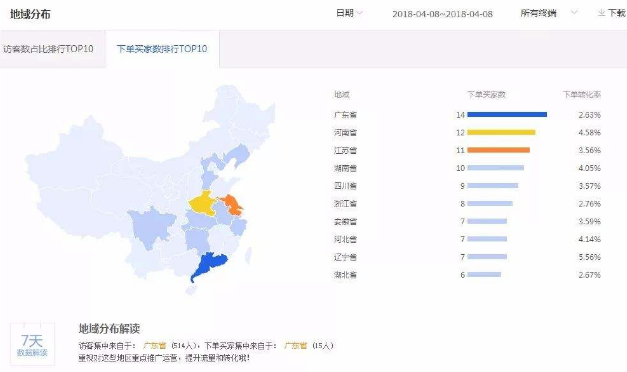Click the orange bar for 江苏省
Image resolution: width=627 pixels, height=372 pixels.
498,150
